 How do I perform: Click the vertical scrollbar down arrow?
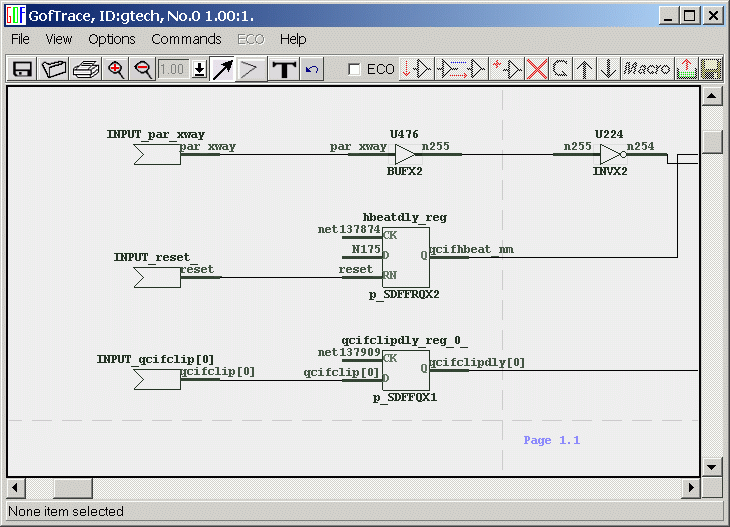click(x=712, y=467)
